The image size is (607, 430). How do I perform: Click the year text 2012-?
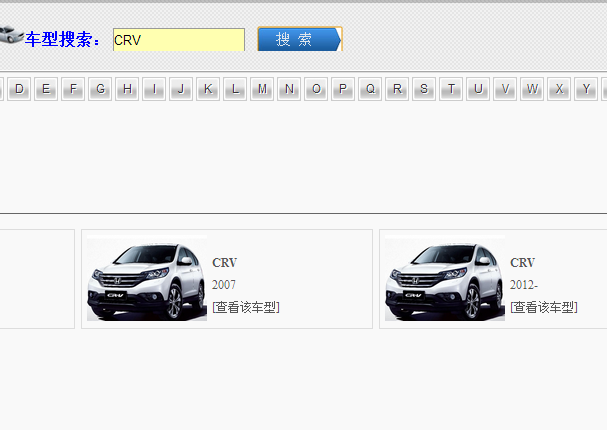click(524, 285)
